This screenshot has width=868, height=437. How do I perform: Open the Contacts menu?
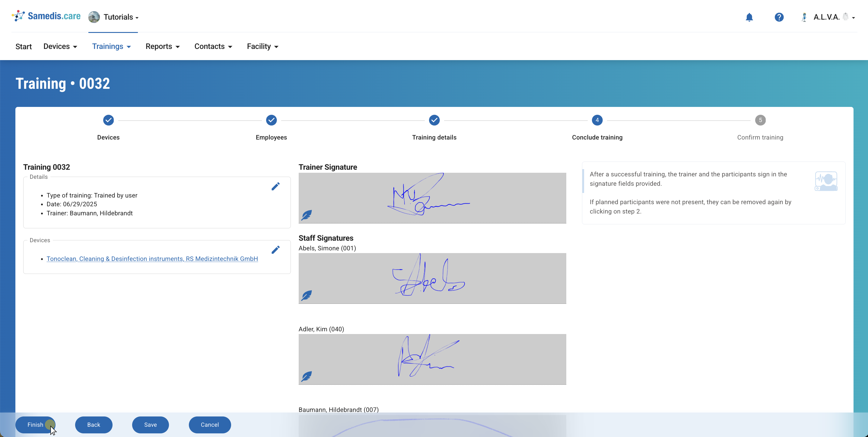(x=213, y=47)
